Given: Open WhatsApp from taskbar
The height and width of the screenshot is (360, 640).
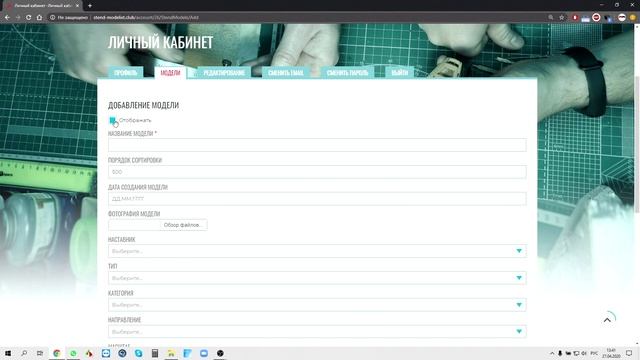Looking at the screenshot, I should click(x=73, y=353).
